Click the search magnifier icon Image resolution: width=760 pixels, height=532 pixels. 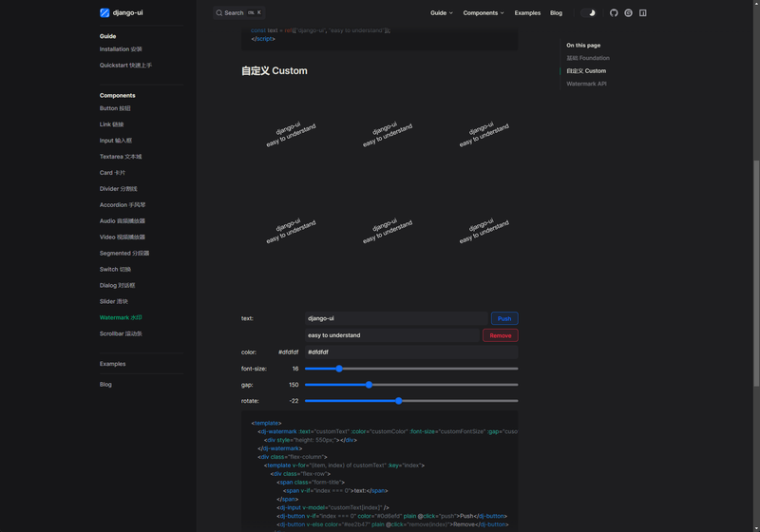click(219, 13)
